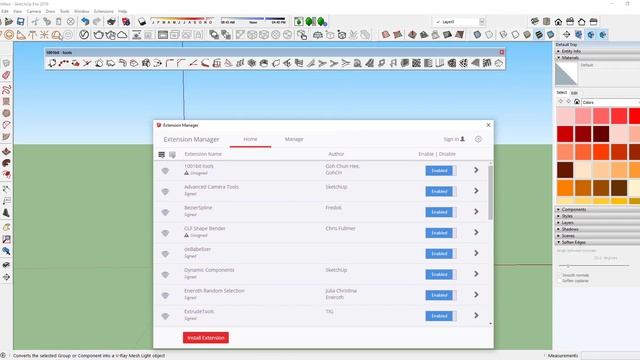Open the Camera menu
Screen dimensions: 640x360
pyautogui.click(x=33, y=11)
